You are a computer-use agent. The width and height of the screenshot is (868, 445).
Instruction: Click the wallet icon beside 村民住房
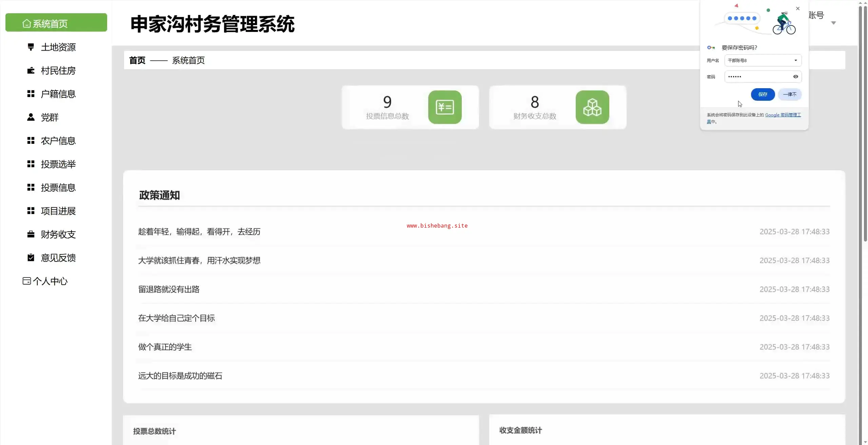tap(31, 70)
